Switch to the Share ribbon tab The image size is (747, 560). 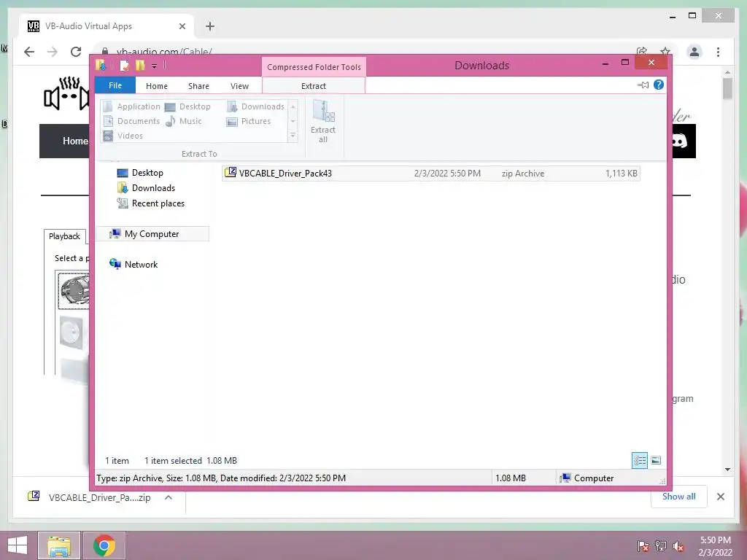198,86
